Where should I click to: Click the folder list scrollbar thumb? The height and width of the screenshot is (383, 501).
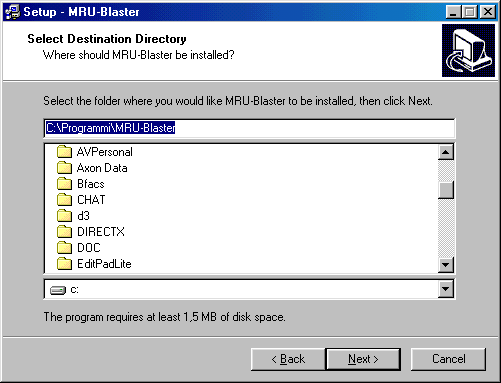tap(446, 190)
